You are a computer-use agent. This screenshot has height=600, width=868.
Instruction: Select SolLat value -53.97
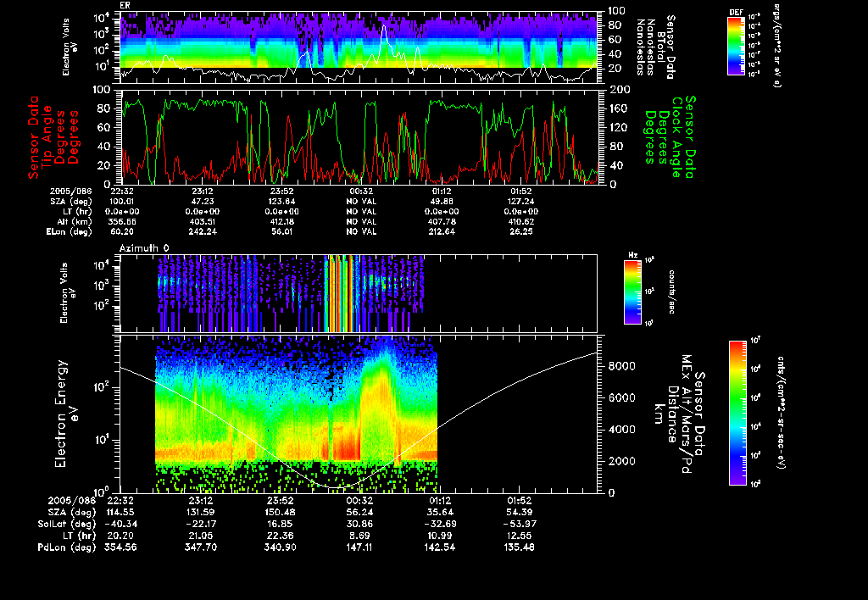tap(519, 524)
